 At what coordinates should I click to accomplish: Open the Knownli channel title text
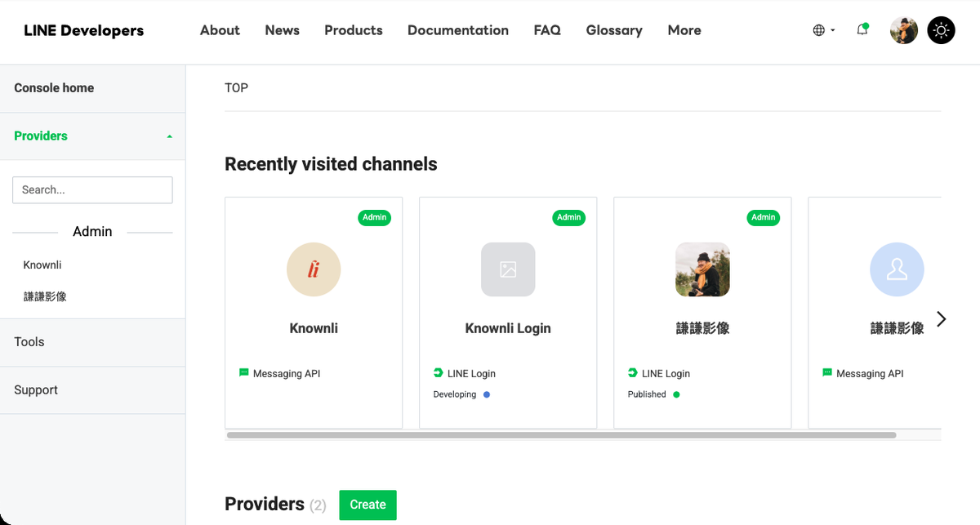tap(314, 328)
